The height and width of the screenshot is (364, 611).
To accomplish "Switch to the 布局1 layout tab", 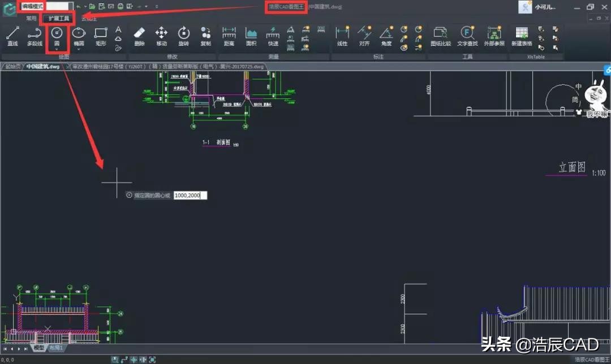I will [x=56, y=348].
